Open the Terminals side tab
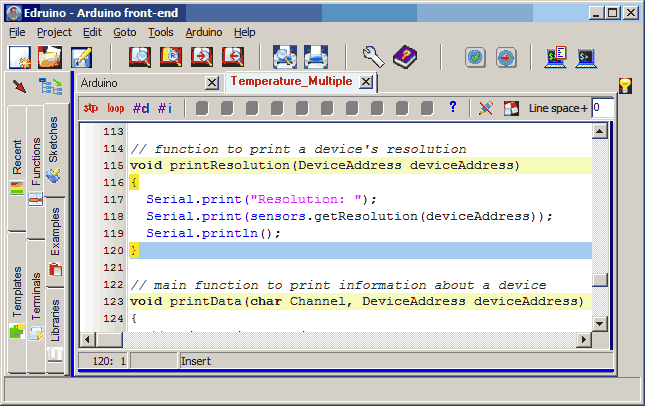 36,306
